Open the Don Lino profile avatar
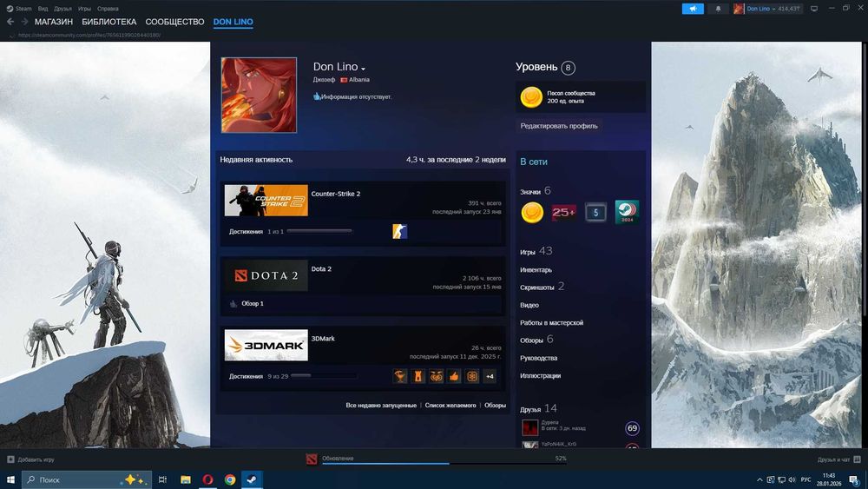The image size is (868, 489). click(x=259, y=96)
